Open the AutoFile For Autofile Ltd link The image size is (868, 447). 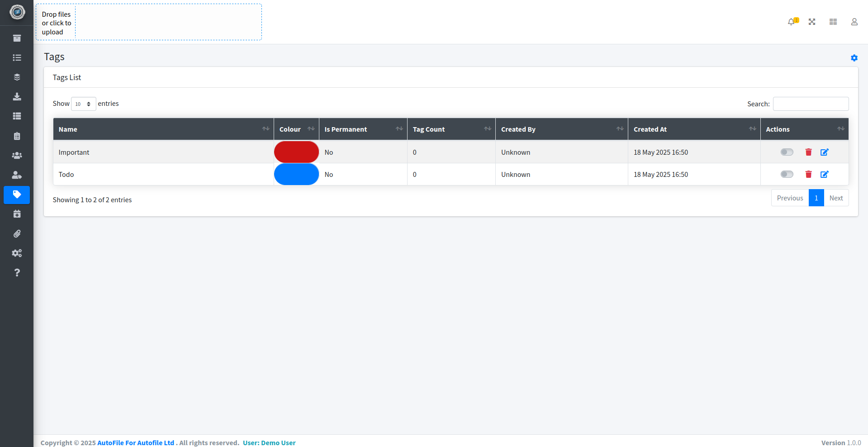pos(136,442)
